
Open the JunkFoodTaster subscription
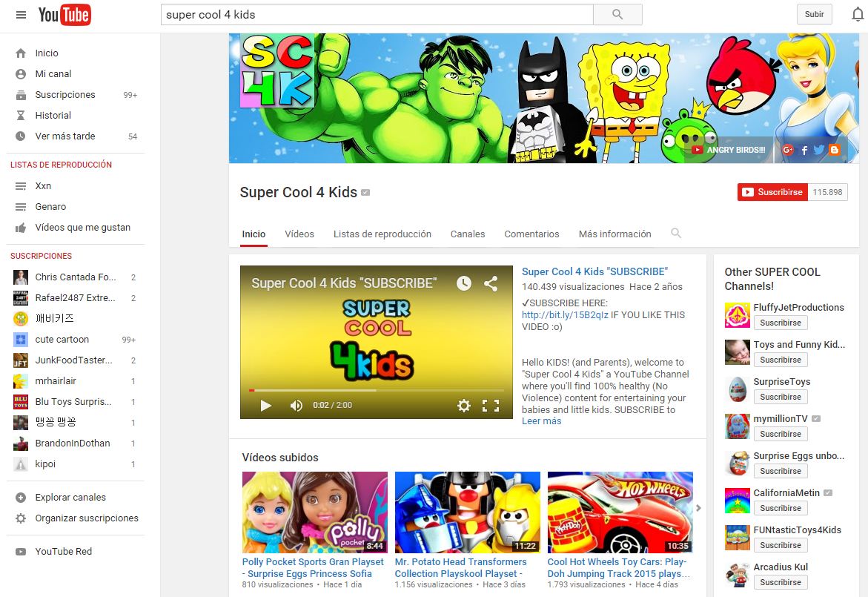pyautogui.click(x=76, y=360)
